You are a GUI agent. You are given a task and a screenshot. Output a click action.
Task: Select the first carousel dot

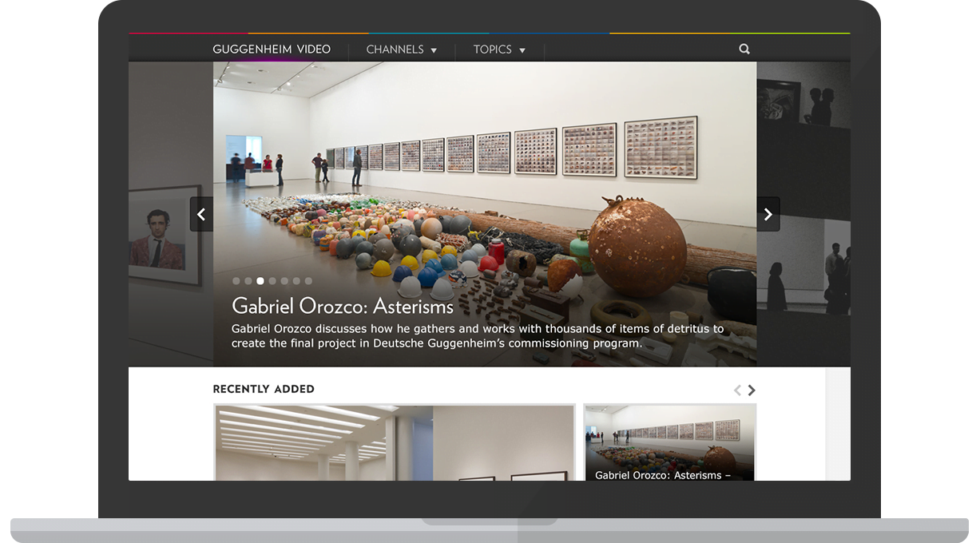click(x=236, y=280)
